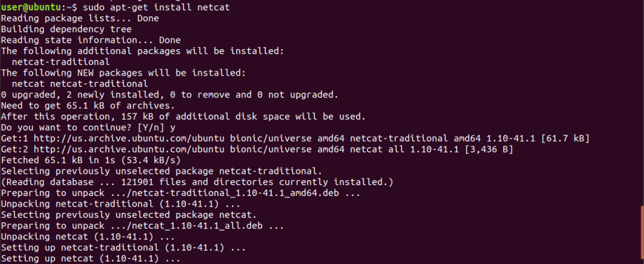Click the 'Building dependency tree' line
This screenshot has width=644, height=264.
click(x=66, y=29)
